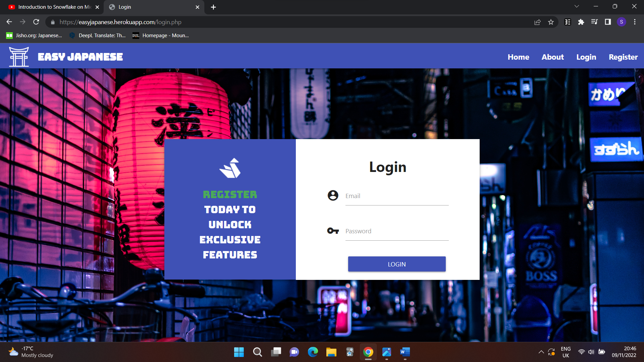Open File Explorer from the taskbar
The image size is (644, 362).
coord(331,352)
